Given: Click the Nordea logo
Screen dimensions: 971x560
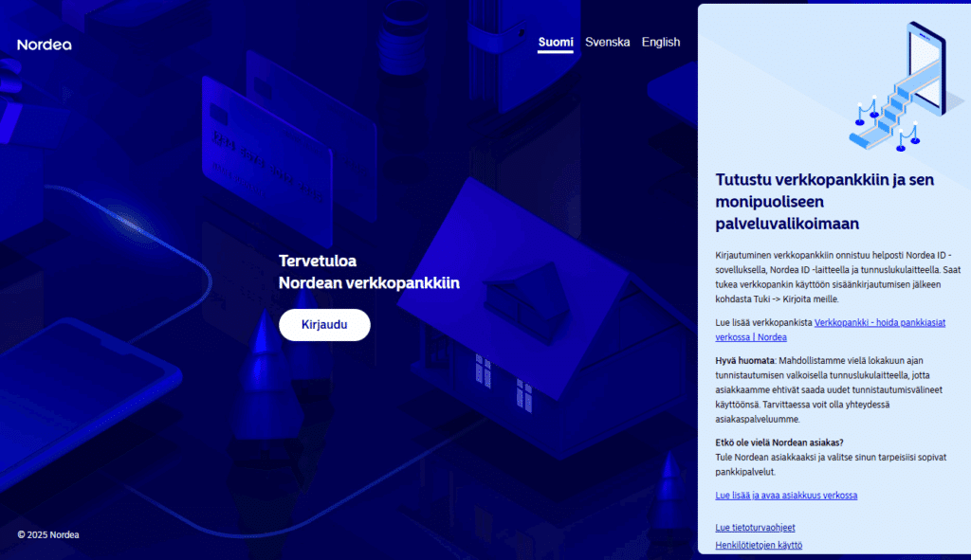Looking at the screenshot, I should pos(45,45).
